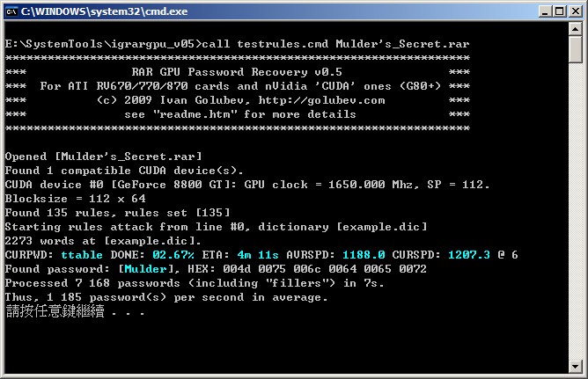
Task: Close the cmd.exe window
Action: coord(575,11)
